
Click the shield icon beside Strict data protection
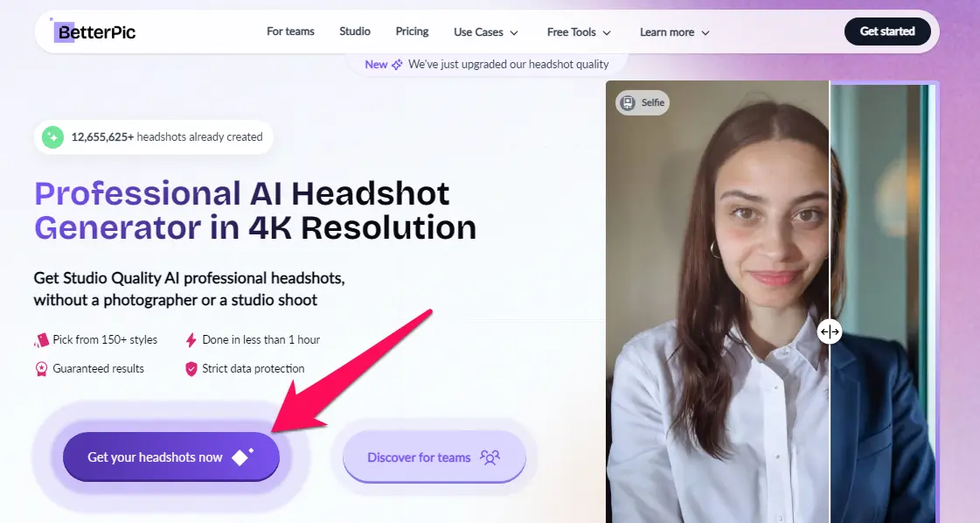[x=191, y=369]
